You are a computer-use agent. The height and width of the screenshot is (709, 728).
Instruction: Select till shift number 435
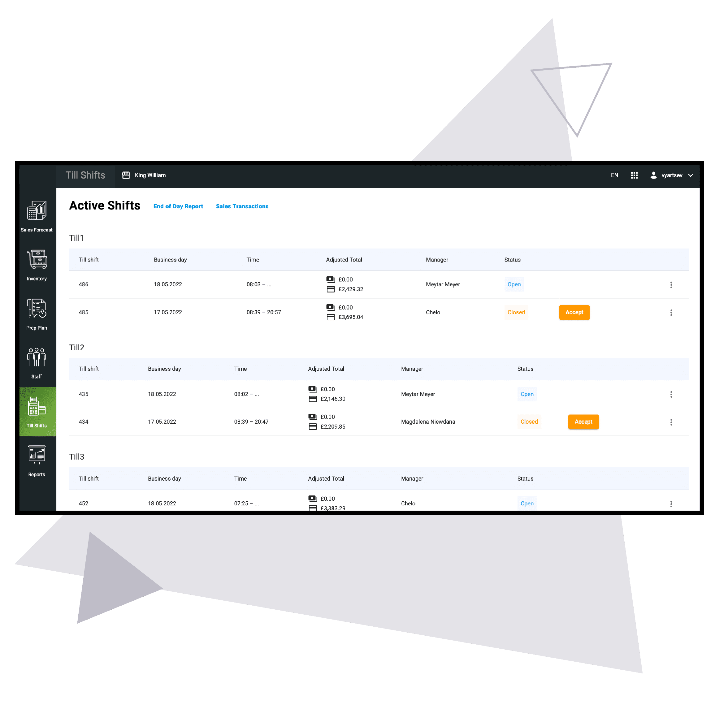[84, 395]
